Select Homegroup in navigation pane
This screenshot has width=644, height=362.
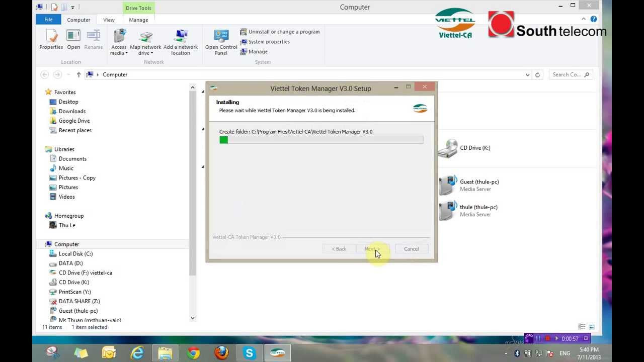pos(69,216)
